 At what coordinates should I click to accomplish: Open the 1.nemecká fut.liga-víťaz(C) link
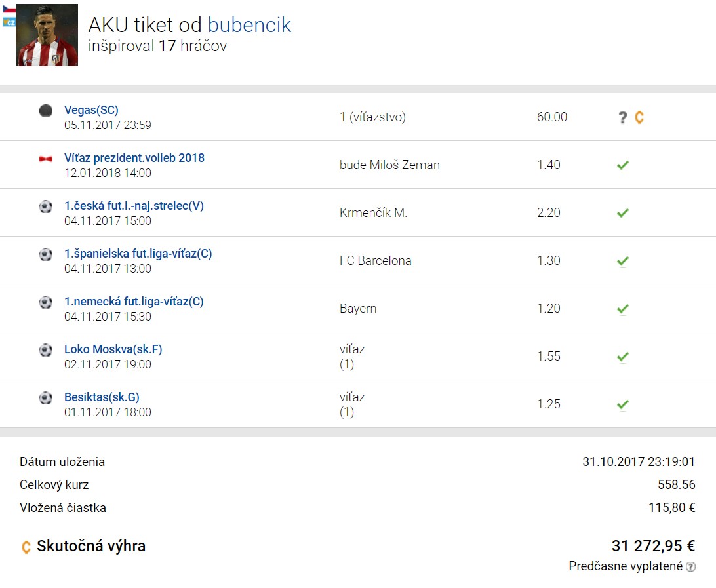pyautogui.click(x=134, y=302)
